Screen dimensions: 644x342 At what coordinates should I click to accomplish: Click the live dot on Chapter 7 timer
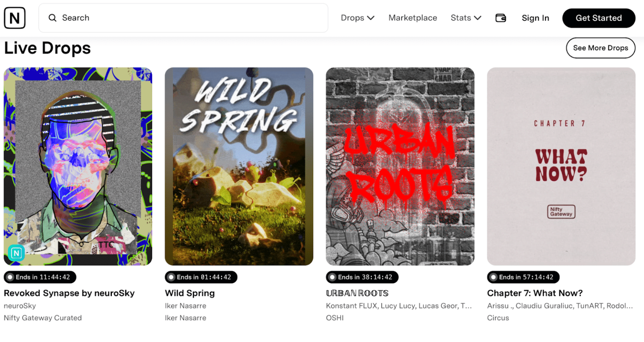(x=493, y=277)
